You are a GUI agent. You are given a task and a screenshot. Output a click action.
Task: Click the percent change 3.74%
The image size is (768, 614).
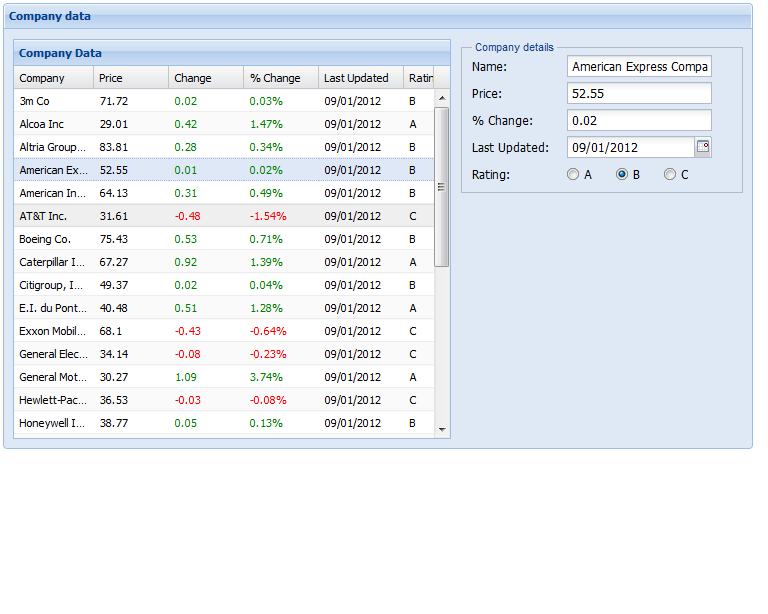click(x=266, y=377)
